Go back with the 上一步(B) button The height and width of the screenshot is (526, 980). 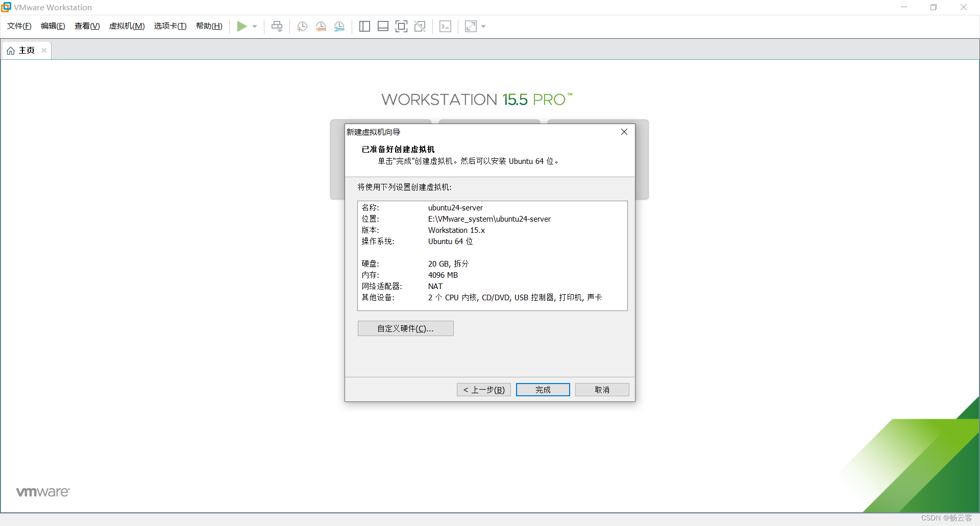(x=483, y=390)
